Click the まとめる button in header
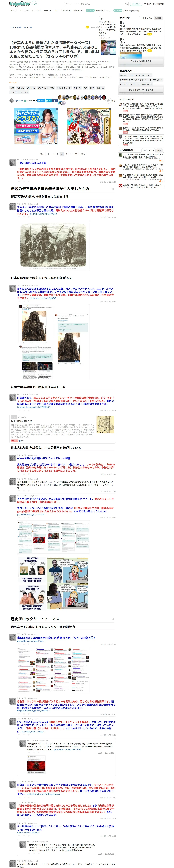 coord(136,4)
